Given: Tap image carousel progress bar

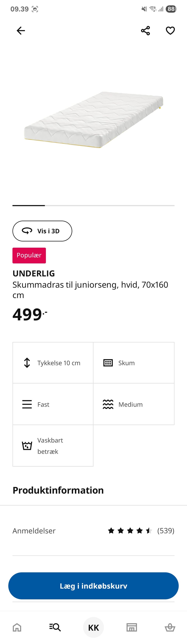Looking at the screenshot, I should tap(93, 206).
